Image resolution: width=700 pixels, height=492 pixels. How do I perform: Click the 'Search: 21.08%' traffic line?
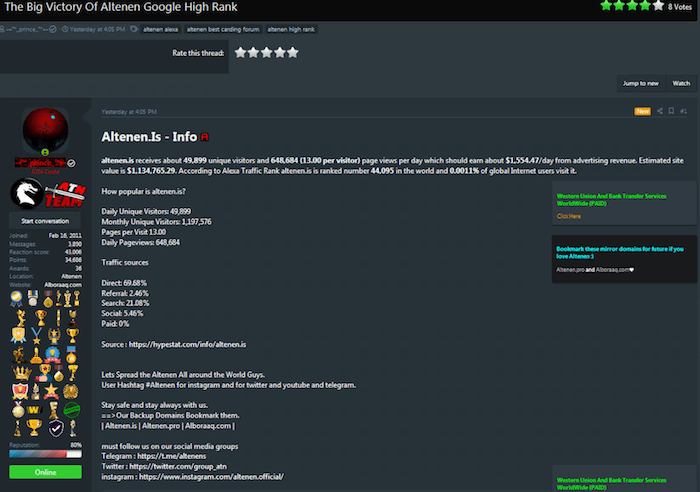[125, 303]
